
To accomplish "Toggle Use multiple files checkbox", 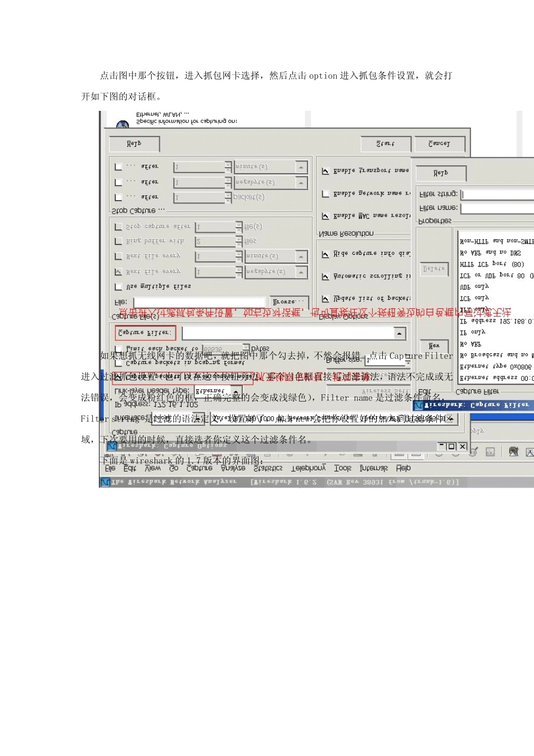I will pyautogui.click(x=118, y=287).
